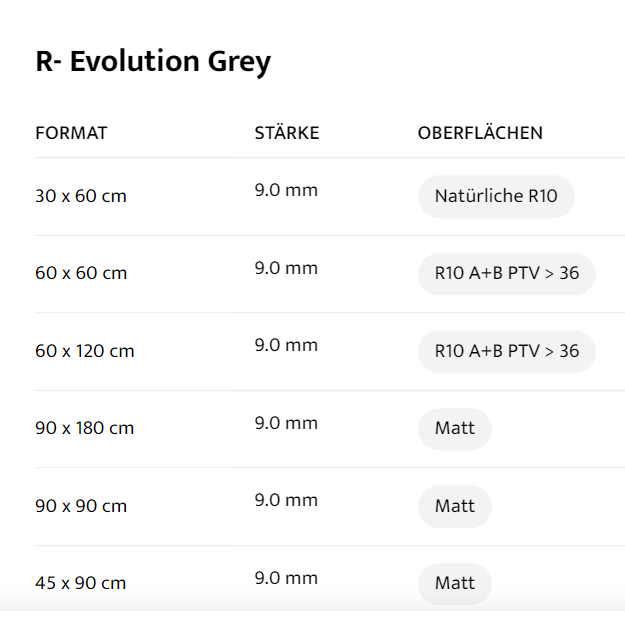Screen dimensions: 625x630
Task: Click the FORMAT column header
Action: (71, 133)
